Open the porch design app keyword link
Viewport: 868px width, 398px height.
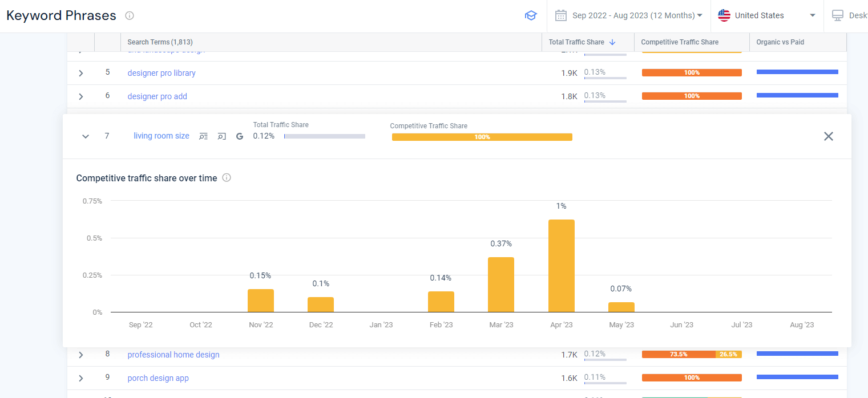[x=158, y=378]
